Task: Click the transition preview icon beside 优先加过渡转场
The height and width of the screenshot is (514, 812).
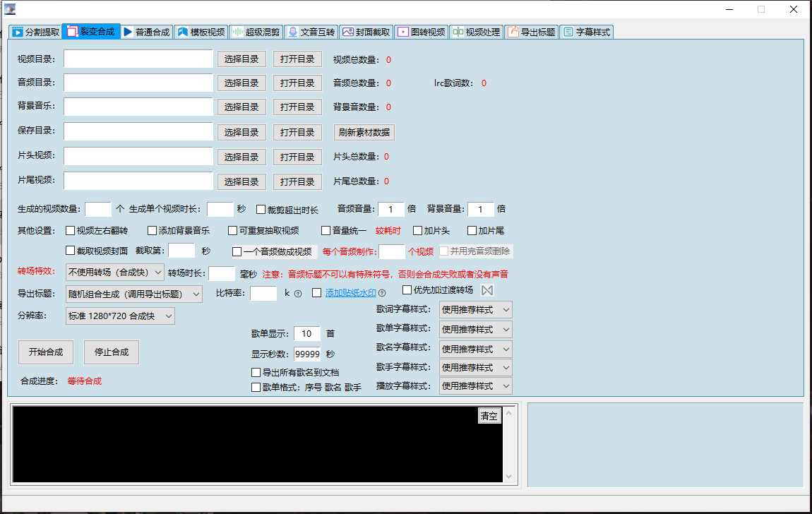Action: point(487,290)
